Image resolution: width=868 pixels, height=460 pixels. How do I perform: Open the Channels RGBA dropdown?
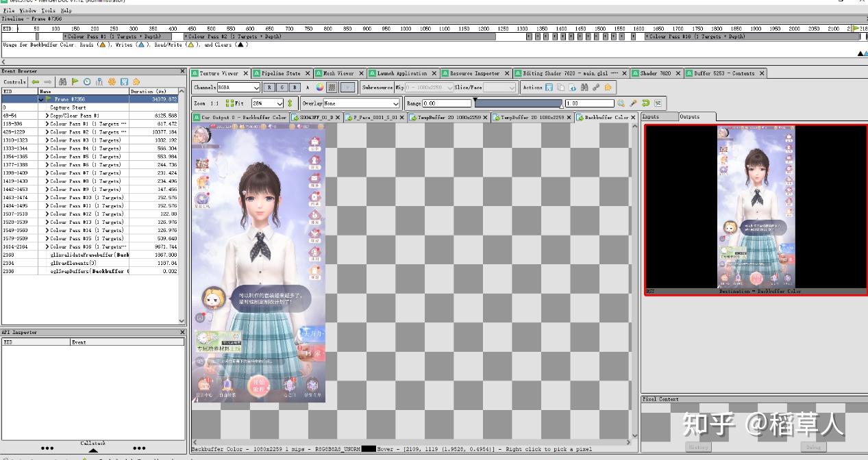point(238,88)
